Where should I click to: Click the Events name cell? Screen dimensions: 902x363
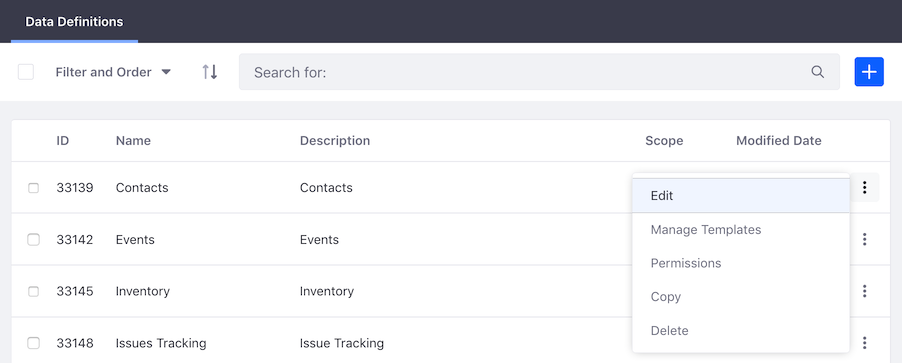point(135,239)
